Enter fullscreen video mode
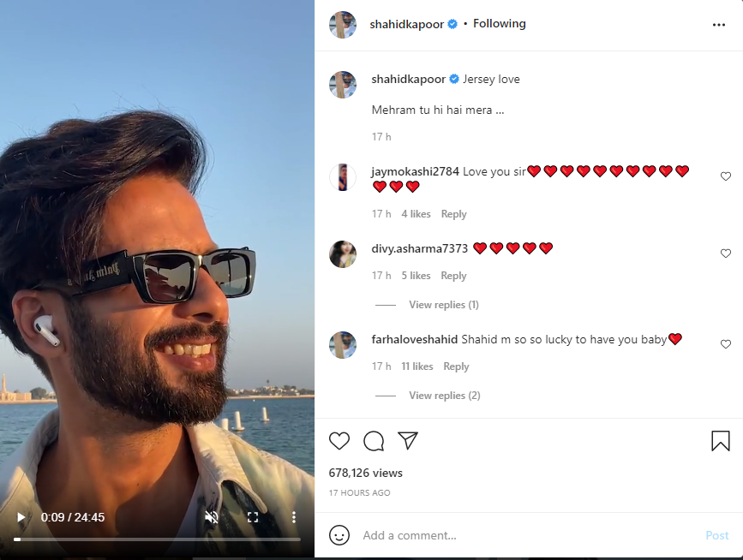Image resolution: width=743 pixels, height=560 pixels. (x=253, y=517)
